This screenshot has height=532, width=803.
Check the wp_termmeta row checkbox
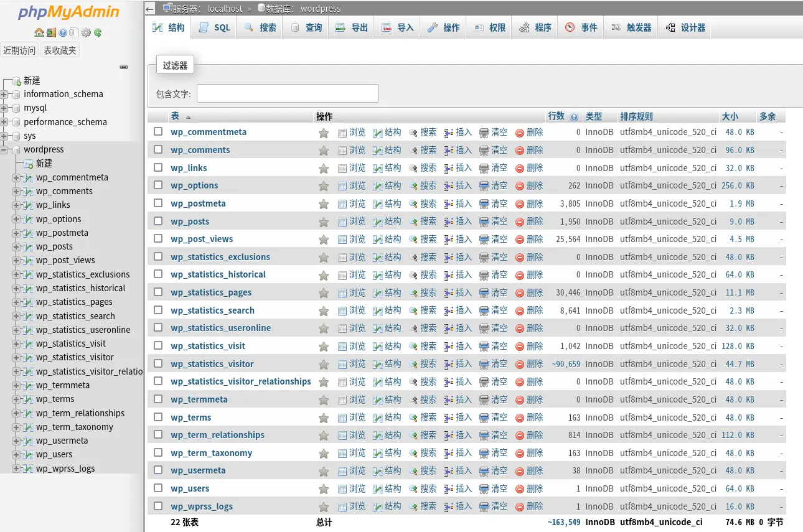[158, 399]
